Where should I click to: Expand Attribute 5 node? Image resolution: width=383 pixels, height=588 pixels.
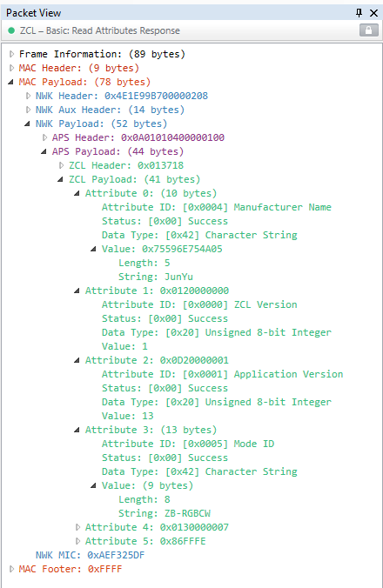[x=77, y=541]
